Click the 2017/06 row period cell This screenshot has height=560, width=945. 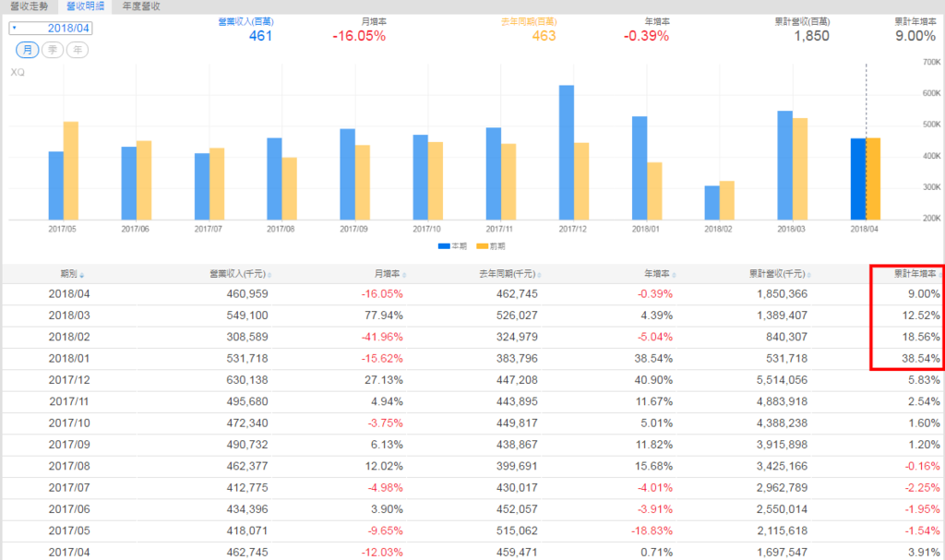[x=68, y=509]
